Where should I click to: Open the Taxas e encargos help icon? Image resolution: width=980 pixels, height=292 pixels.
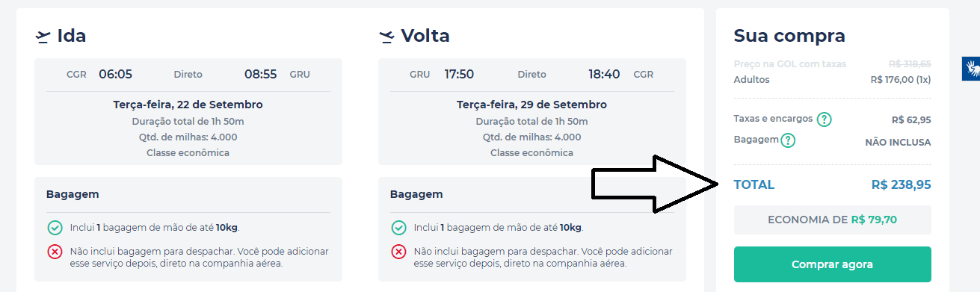pyautogui.click(x=824, y=119)
